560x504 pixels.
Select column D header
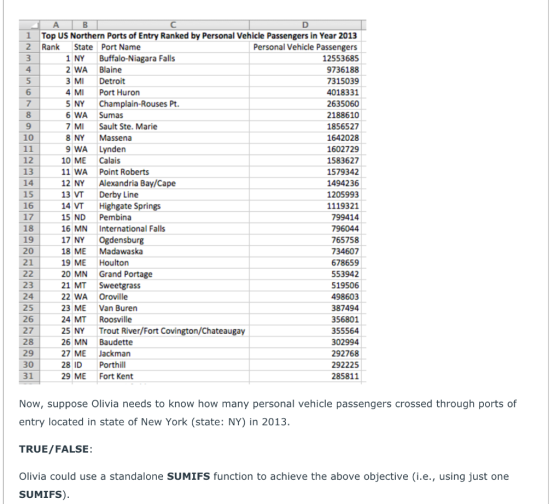305,25
